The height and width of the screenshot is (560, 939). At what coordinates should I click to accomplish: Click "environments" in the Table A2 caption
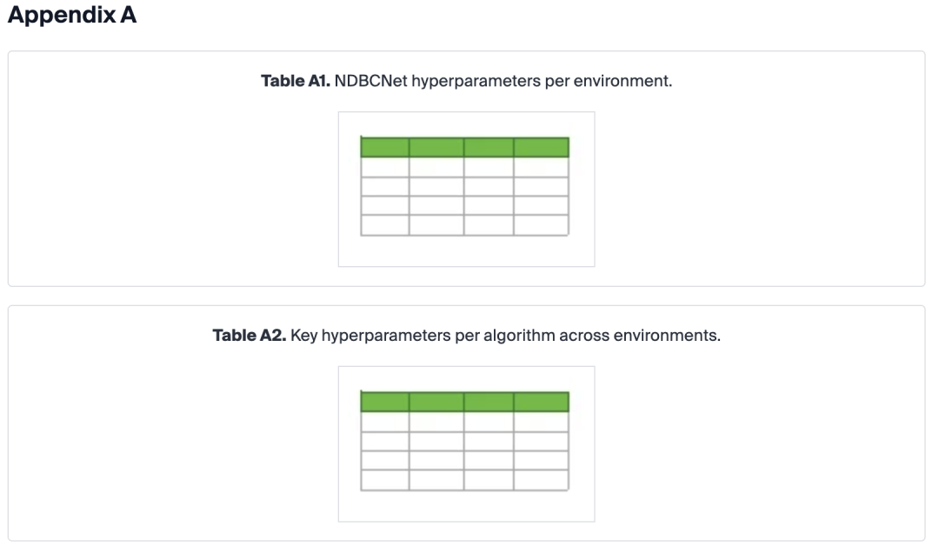click(667, 336)
